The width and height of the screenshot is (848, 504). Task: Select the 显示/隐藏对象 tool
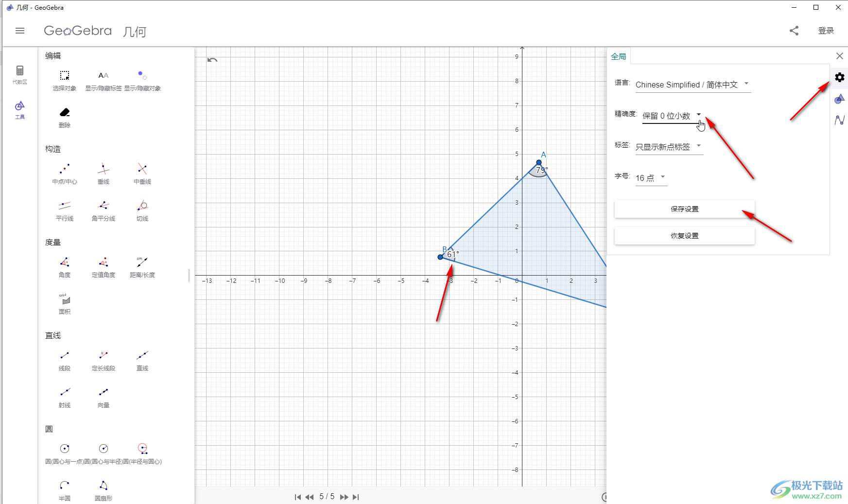point(142,81)
